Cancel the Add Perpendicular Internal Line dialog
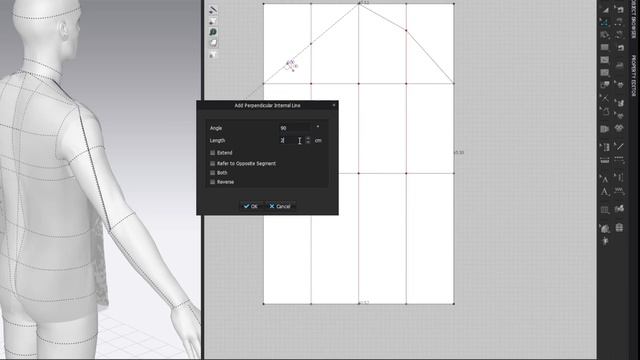Screen dimensions: 640x360 [280, 206]
